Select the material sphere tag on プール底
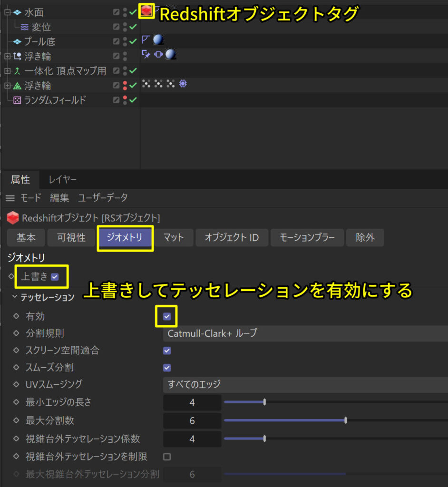The image size is (448, 487). click(x=158, y=40)
